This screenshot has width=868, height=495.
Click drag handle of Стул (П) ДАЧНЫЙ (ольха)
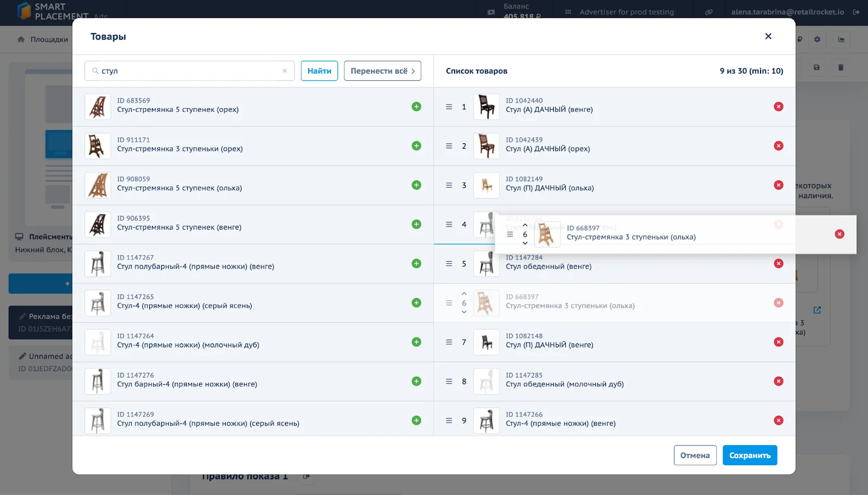[449, 186]
